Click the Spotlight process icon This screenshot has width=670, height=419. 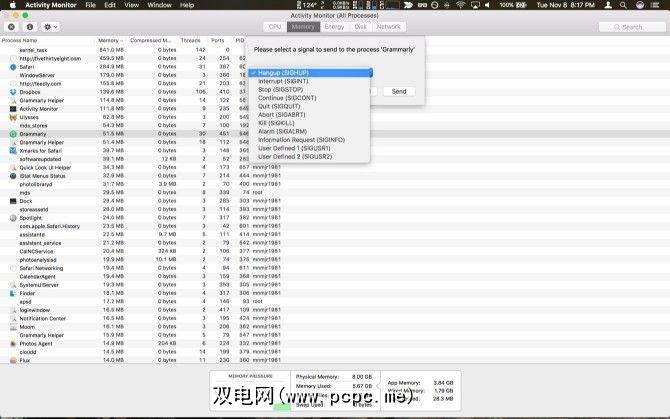pos(12,217)
